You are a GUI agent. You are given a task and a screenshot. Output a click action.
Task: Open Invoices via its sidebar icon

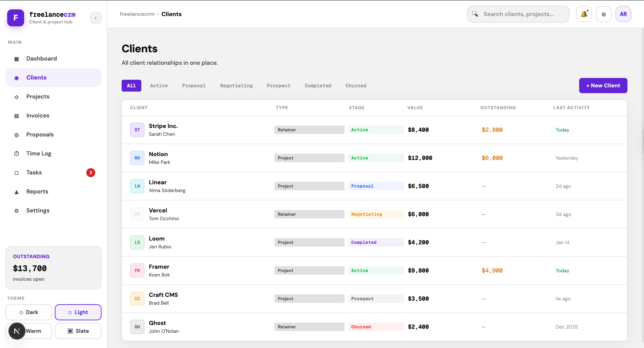point(17,115)
